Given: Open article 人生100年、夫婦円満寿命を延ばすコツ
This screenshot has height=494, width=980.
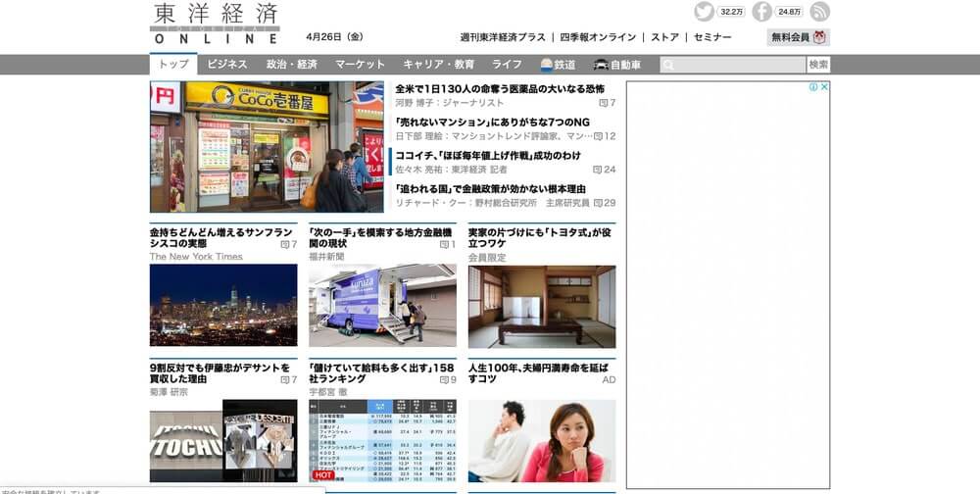Looking at the screenshot, I should click(x=539, y=373).
